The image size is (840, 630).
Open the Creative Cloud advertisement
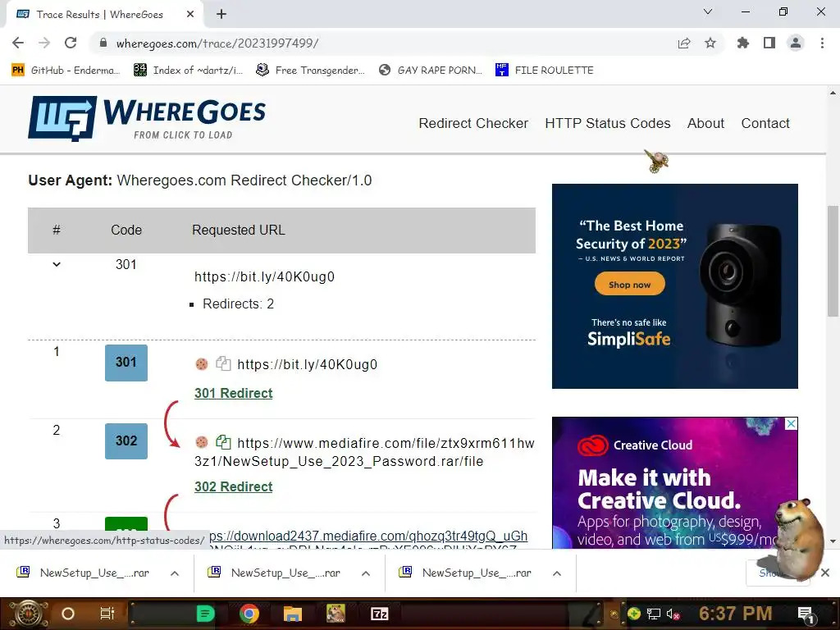(x=674, y=482)
